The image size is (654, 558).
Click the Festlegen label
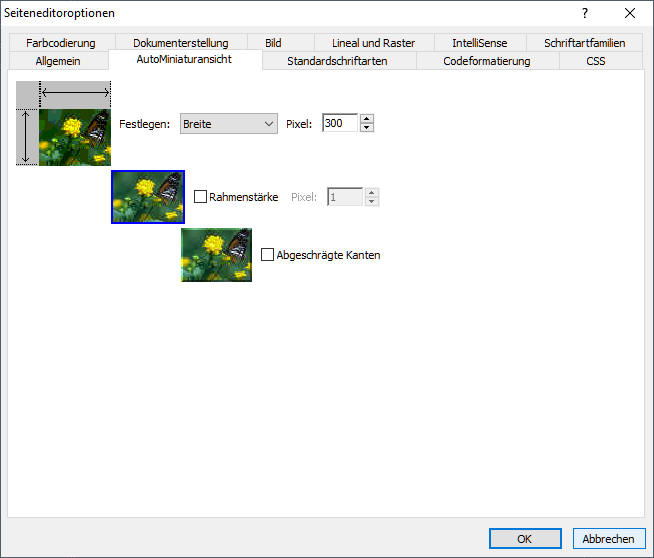click(x=144, y=124)
